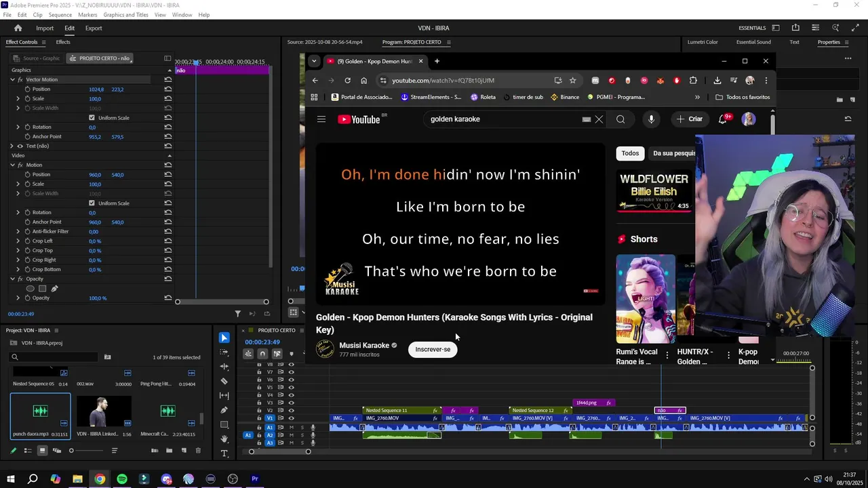Reset Vector Motion Position parameter
The width and height of the screenshot is (868, 488).
tap(167, 89)
